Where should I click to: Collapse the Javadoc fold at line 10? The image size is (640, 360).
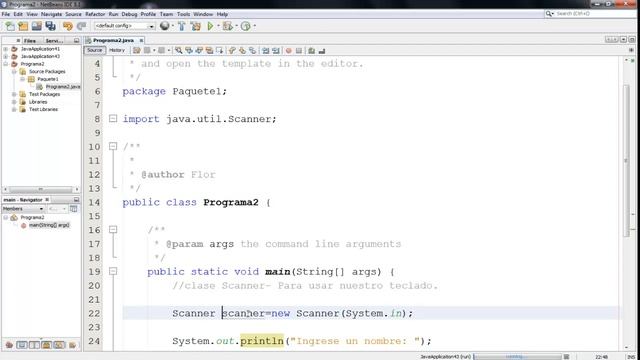(113, 146)
